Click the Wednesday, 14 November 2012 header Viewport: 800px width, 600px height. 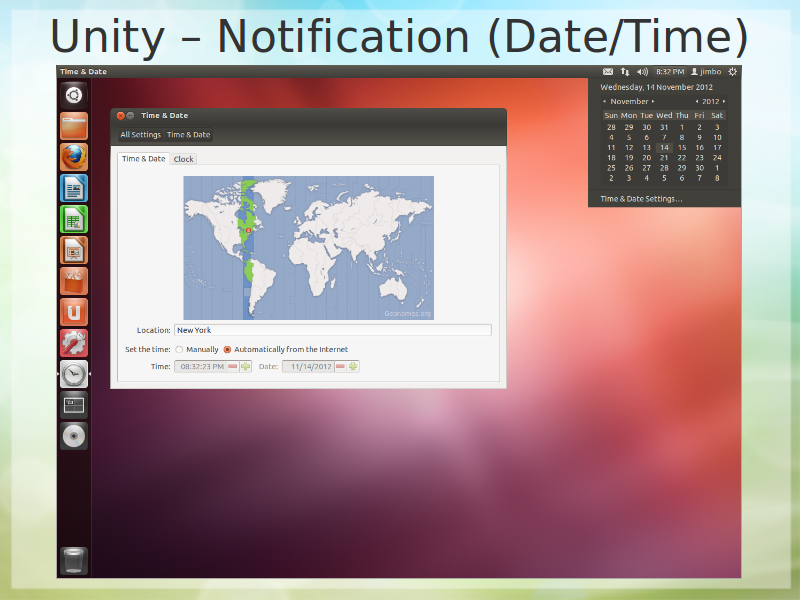[x=656, y=87]
